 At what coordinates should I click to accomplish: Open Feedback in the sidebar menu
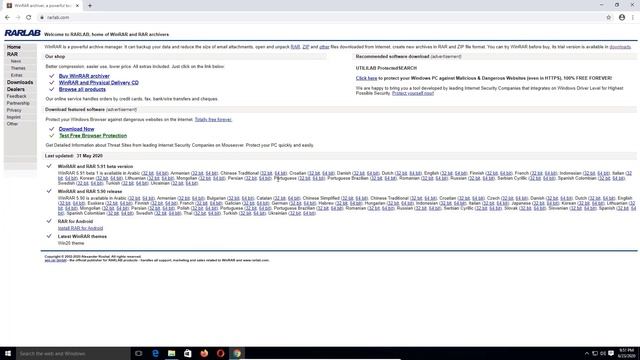click(16, 96)
